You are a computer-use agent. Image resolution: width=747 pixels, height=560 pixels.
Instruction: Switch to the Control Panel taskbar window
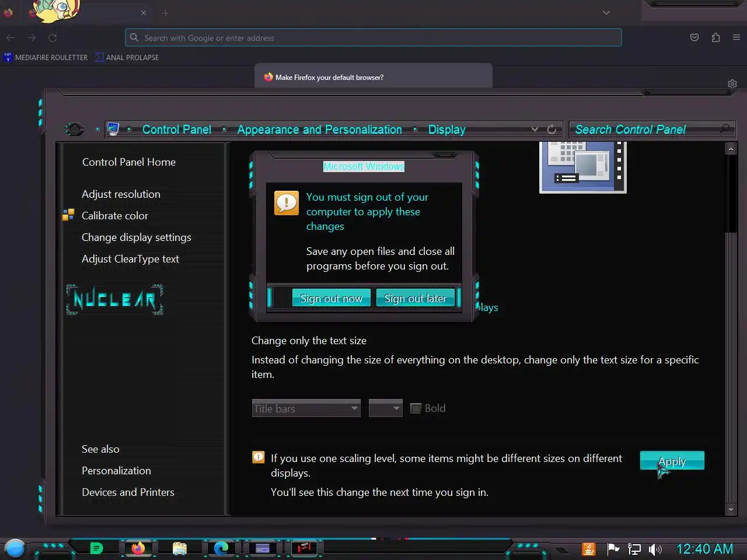(263, 548)
